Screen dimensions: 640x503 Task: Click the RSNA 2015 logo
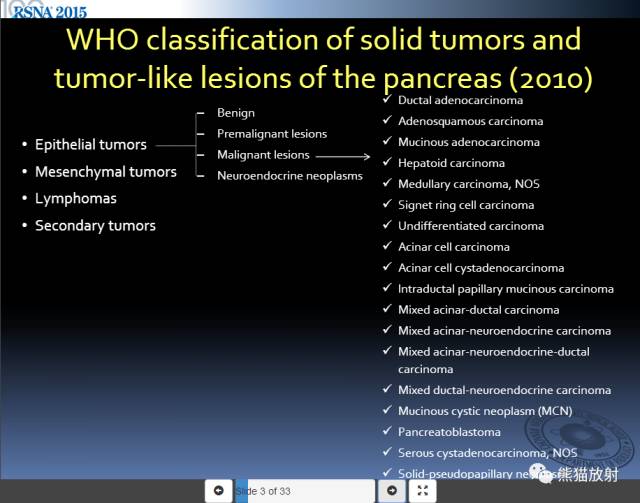click(49, 11)
